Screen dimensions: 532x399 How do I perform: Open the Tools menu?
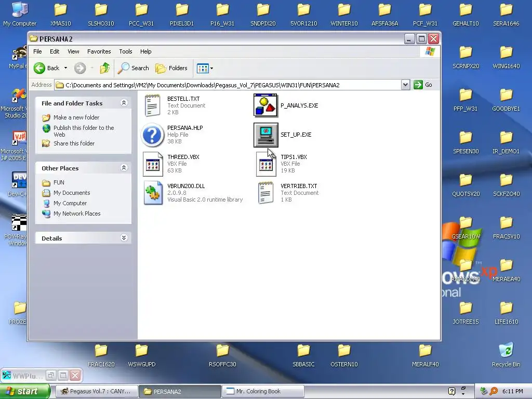pyautogui.click(x=126, y=51)
